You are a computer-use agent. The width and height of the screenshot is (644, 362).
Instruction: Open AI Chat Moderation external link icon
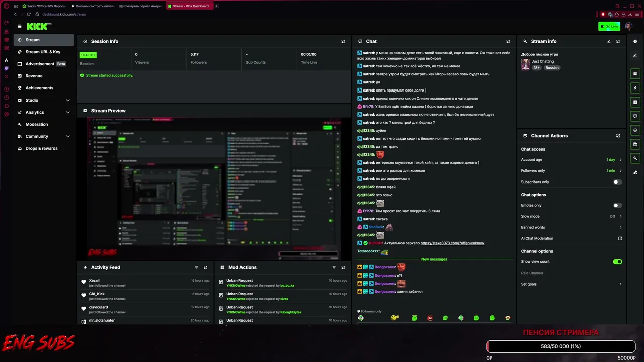pos(620,238)
